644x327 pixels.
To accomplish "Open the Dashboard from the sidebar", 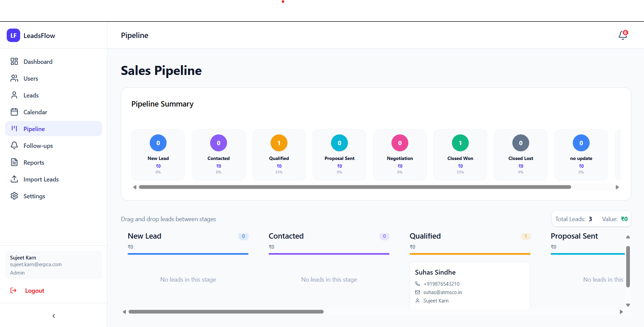I will click(x=38, y=62).
